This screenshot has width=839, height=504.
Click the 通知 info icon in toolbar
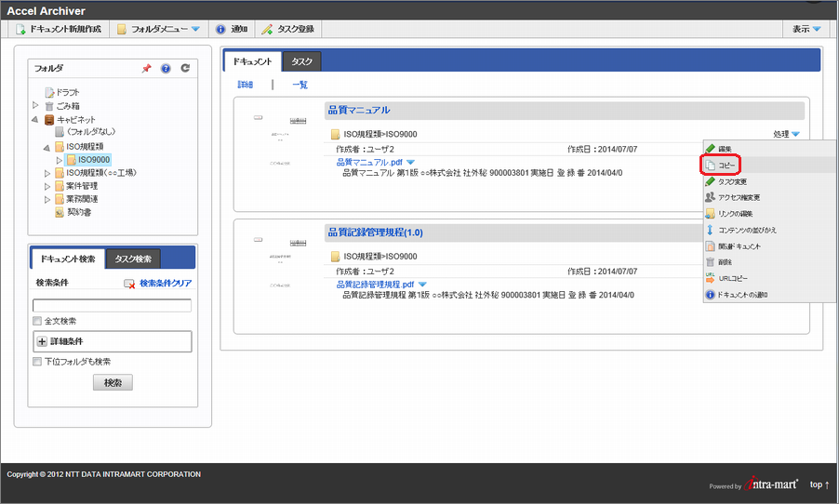pyautogui.click(x=220, y=30)
